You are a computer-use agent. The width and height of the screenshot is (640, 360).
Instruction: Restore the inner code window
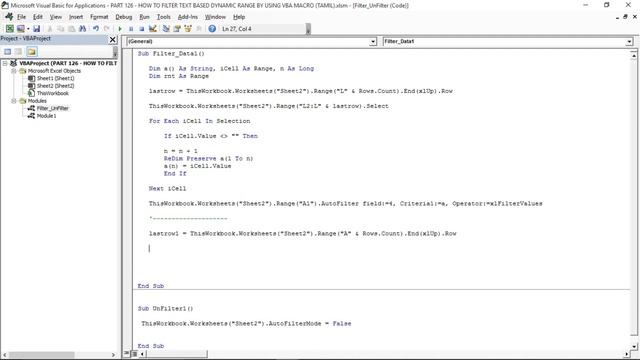pos(625,17)
